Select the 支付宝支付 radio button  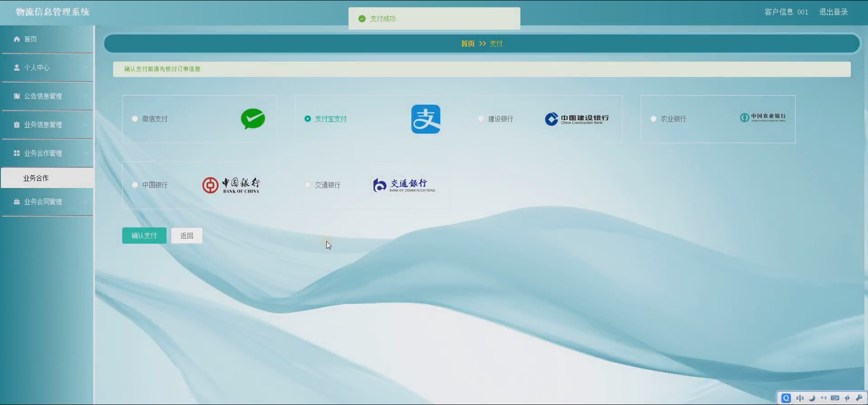pyautogui.click(x=307, y=119)
